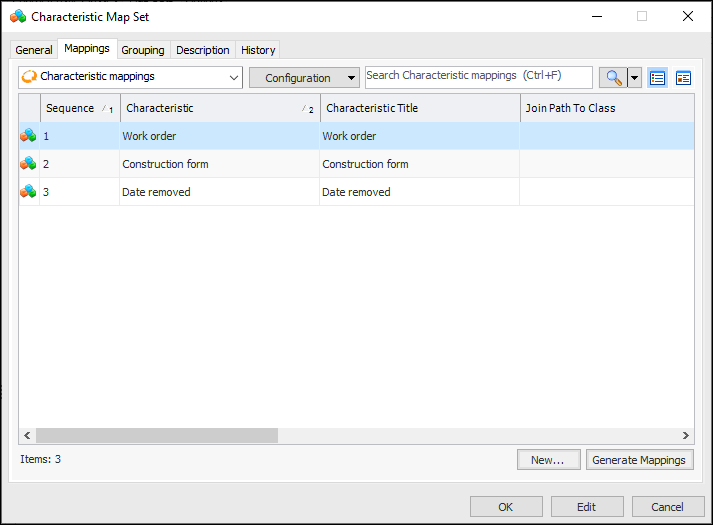Screen dimensions: 713x525
Task: Click the New... button
Action: pyautogui.click(x=548, y=460)
